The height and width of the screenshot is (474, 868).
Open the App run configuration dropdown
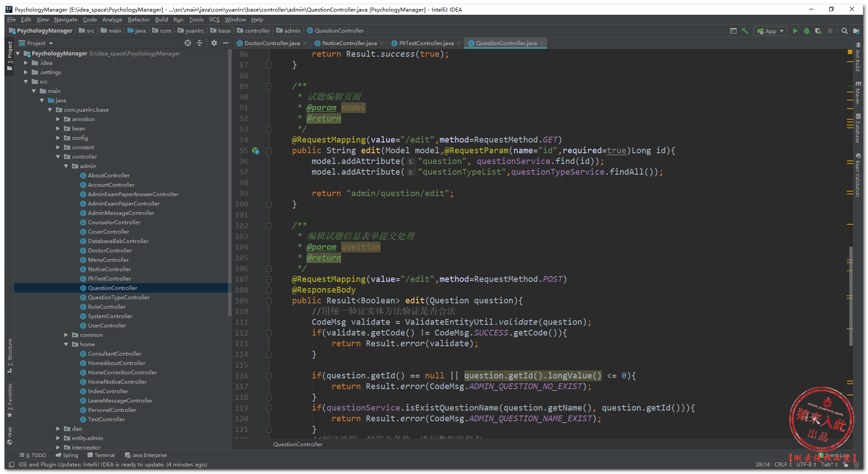point(771,31)
